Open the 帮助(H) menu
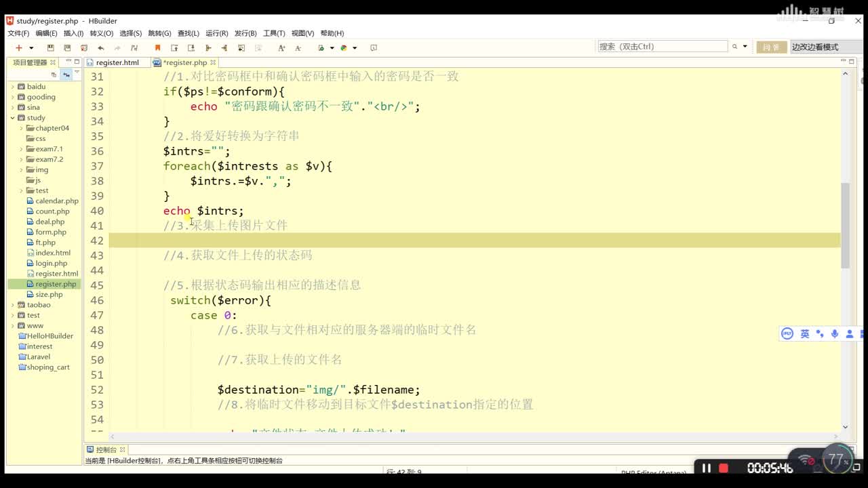This screenshot has width=868, height=488. [x=332, y=33]
